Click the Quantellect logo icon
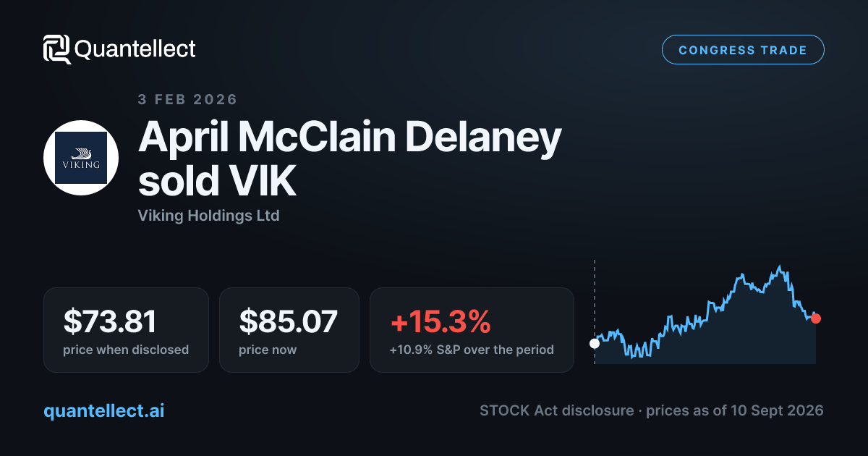Image resolution: width=868 pixels, height=456 pixels. (x=57, y=49)
